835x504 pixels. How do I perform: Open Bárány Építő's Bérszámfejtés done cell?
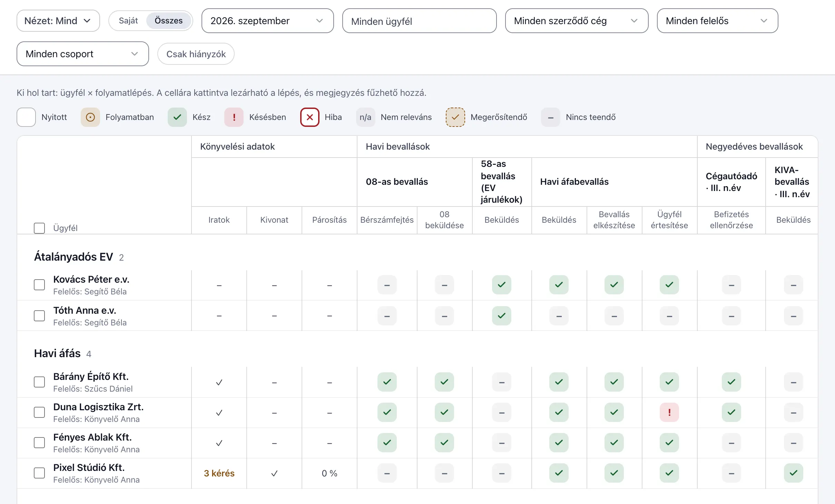(x=387, y=382)
